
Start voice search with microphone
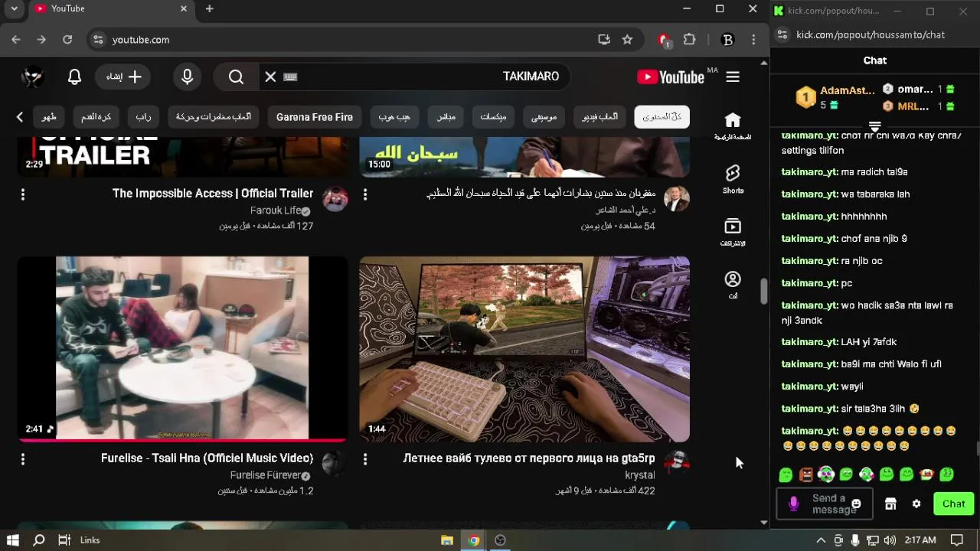(188, 77)
